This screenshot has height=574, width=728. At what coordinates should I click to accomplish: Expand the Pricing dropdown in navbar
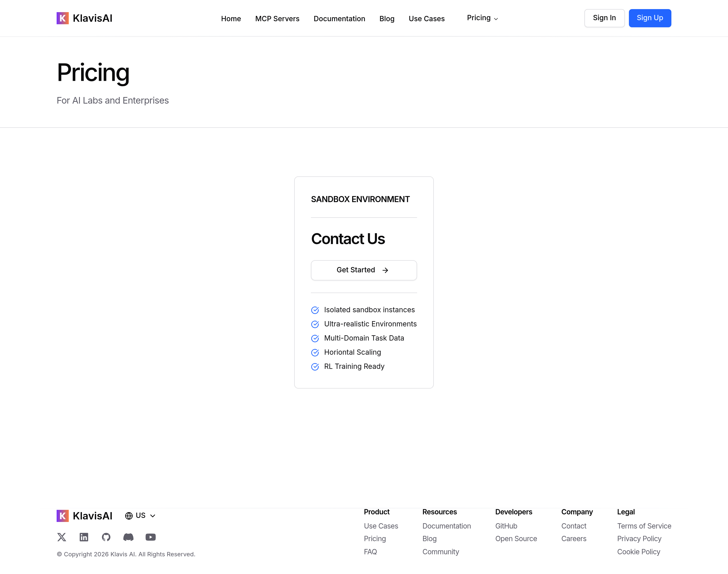(482, 18)
